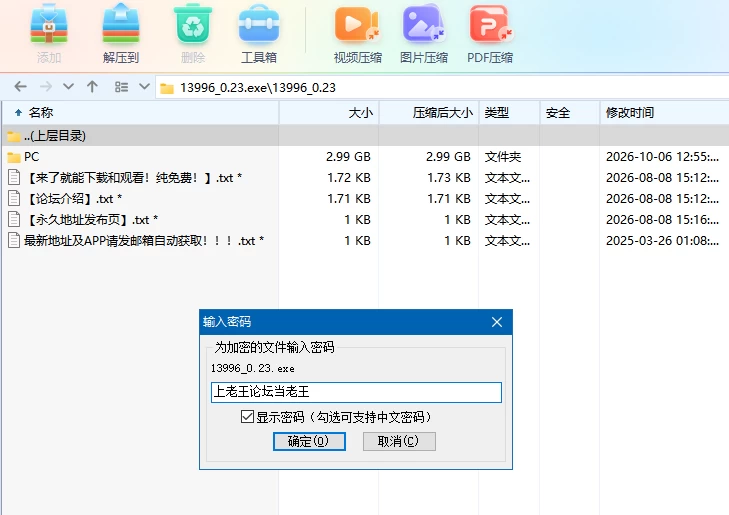Cancel with the 取消(C) button
The height and width of the screenshot is (515, 729).
[399, 441]
